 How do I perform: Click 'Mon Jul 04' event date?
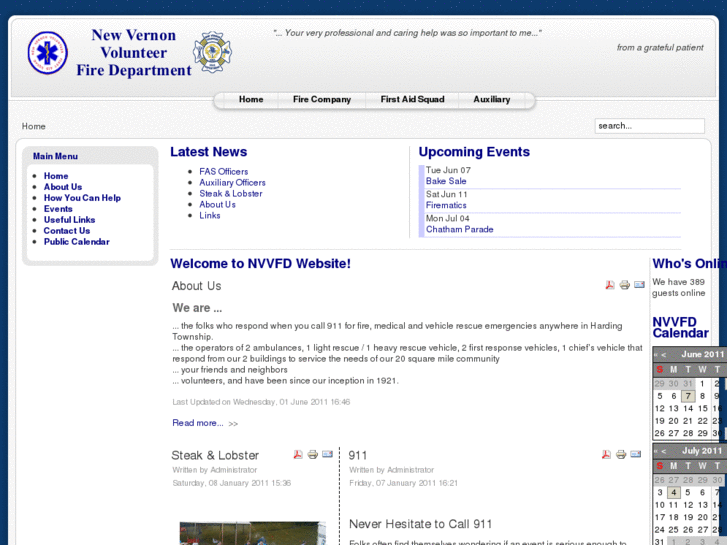447,218
